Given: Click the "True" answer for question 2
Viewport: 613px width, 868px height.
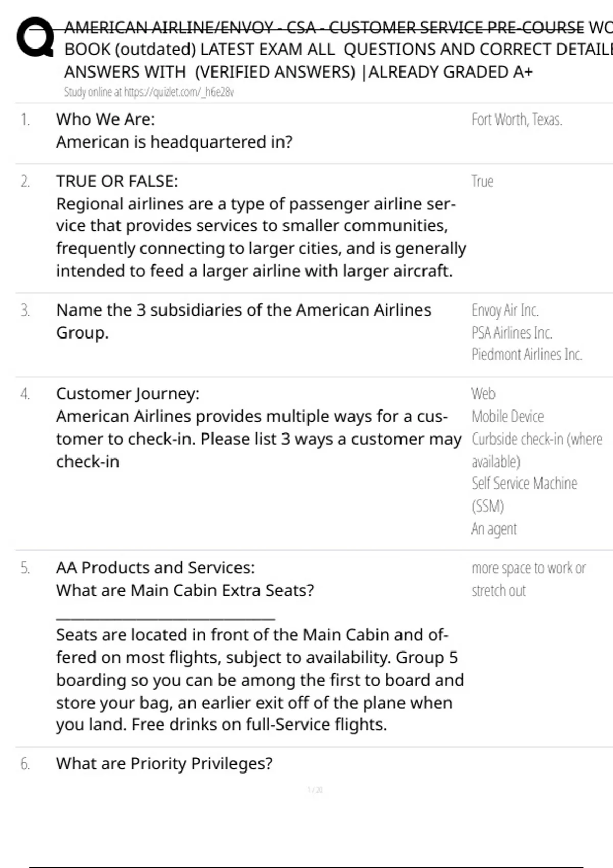Looking at the screenshot, I should (482, 181).
